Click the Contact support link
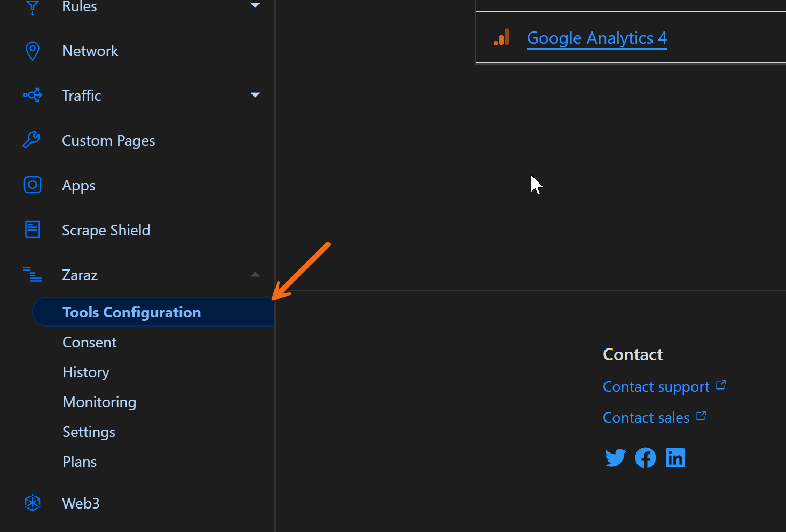 click(656, 386)
